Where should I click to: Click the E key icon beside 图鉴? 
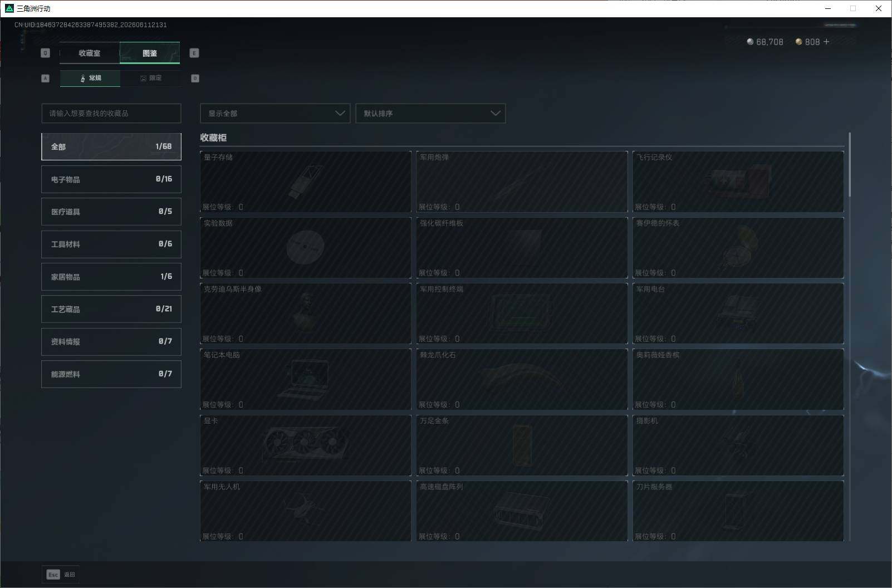click(x=194, y=53)
